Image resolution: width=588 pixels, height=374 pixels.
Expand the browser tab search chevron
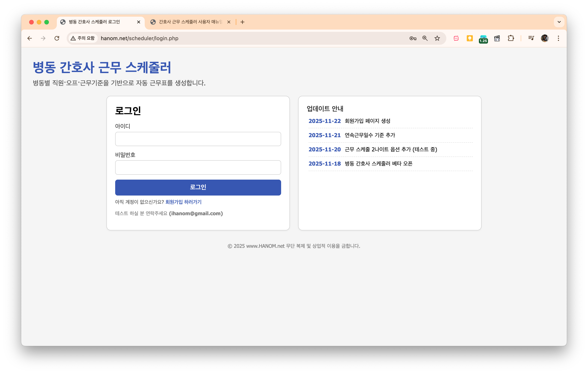(x=559, y=22)
